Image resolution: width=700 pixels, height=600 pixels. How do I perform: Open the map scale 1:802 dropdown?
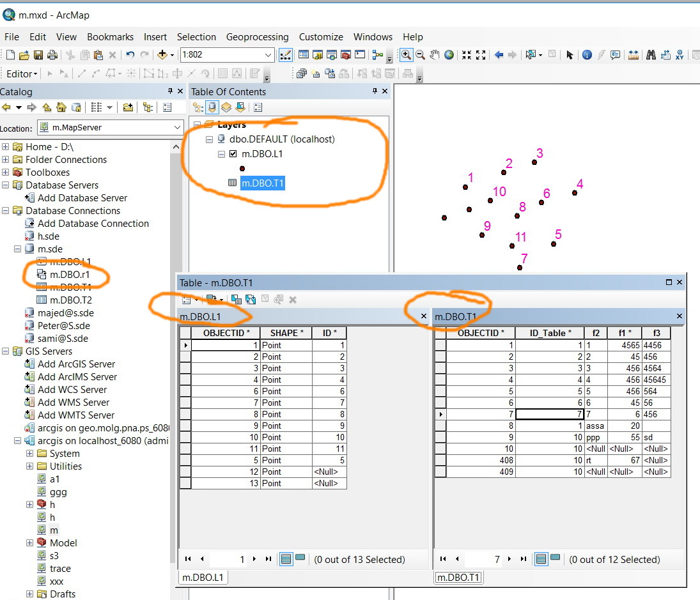(268, 55)
